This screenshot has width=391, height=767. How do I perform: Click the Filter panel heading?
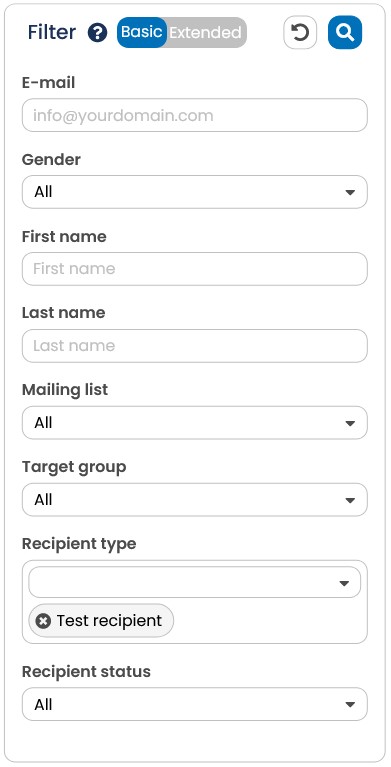tap(52, 32)
